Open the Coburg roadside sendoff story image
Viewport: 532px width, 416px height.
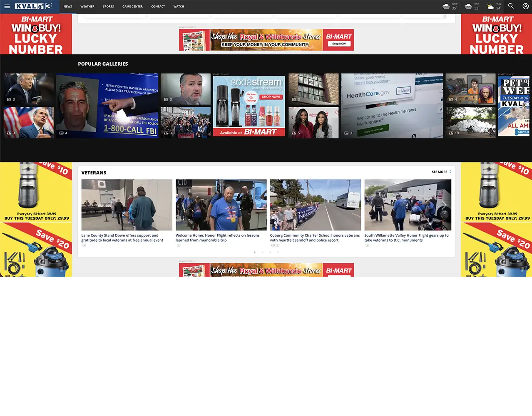tap(316, 205)
